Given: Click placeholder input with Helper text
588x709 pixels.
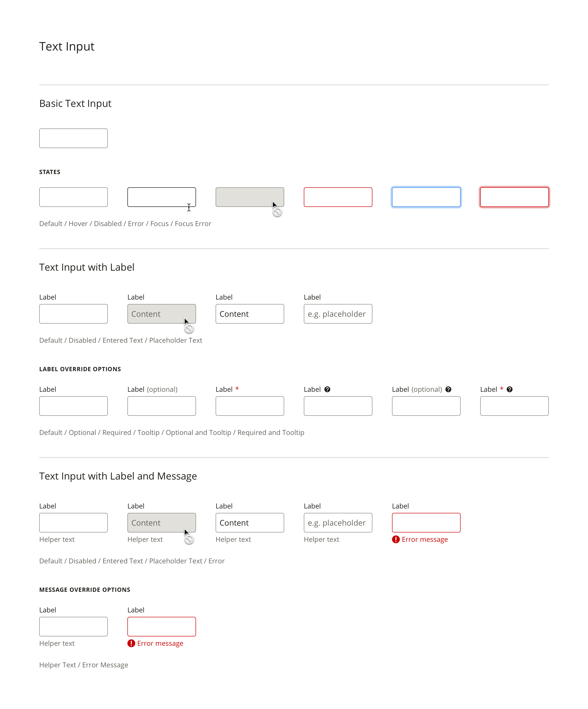Looking at the screenshot, I should click(338, 523).
